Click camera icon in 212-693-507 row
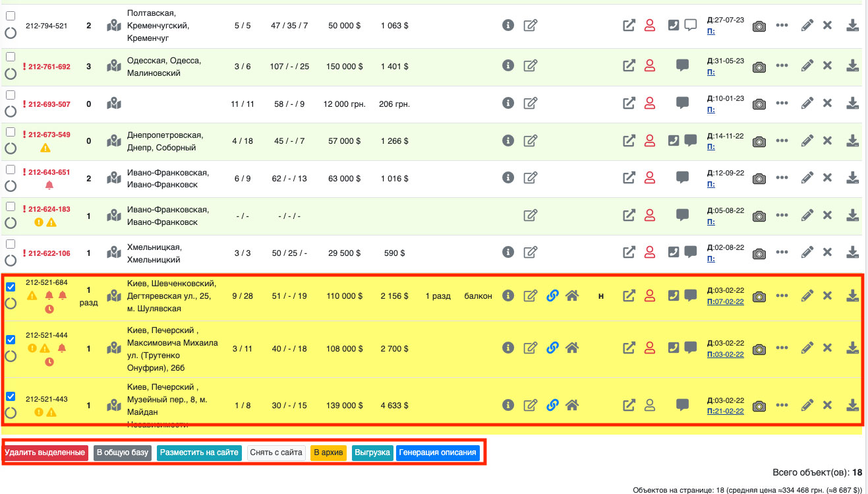The image size is (868, 494). pos(759,104)
